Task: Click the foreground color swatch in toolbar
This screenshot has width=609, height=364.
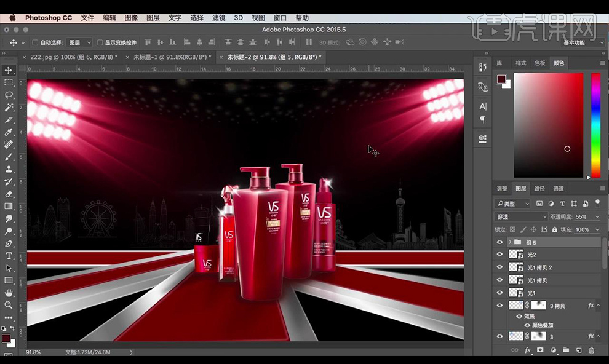Action: pos(6,338)
